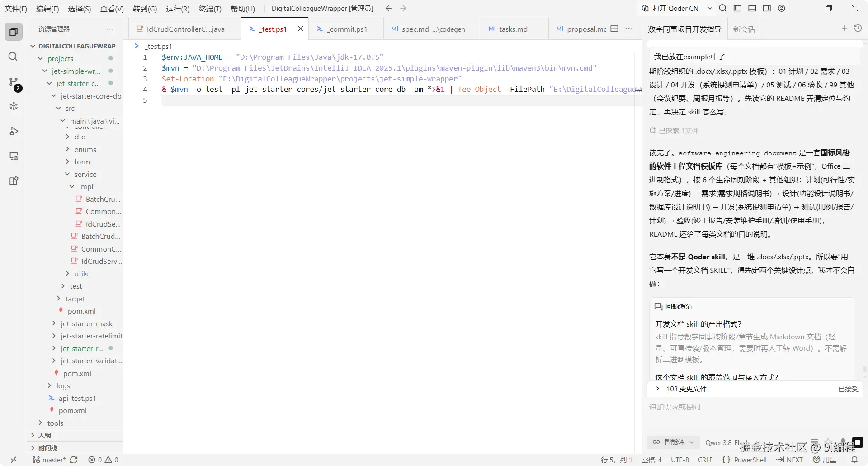
Task: Open dropdown arrow next to 打开 Qoder CN
Action: [x=710, y=8]
